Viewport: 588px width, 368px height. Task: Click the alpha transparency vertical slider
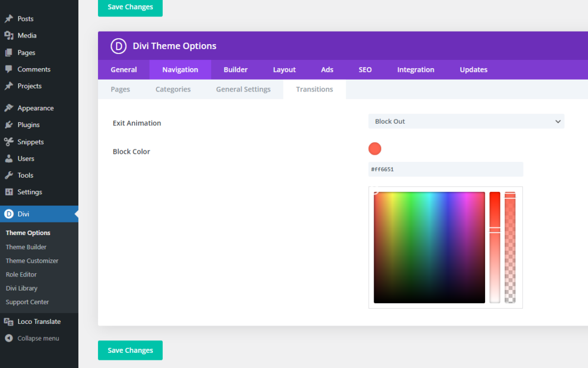tap(510, 248)
